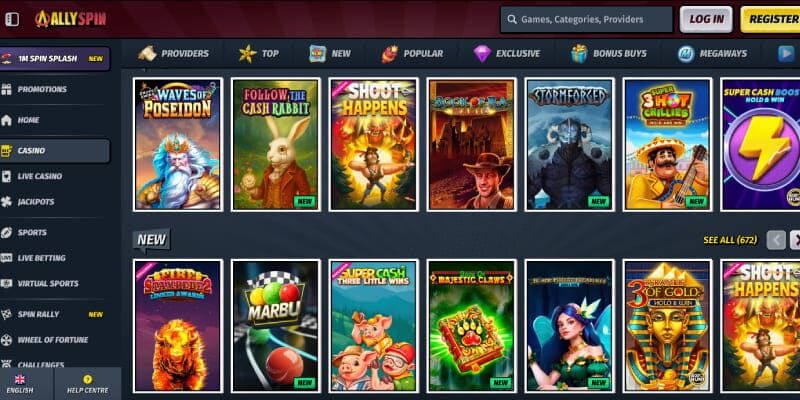800x400 pixels.
Task: Launch Waves of Poseidon game thumbnail
Action: [x=178, y=144]
